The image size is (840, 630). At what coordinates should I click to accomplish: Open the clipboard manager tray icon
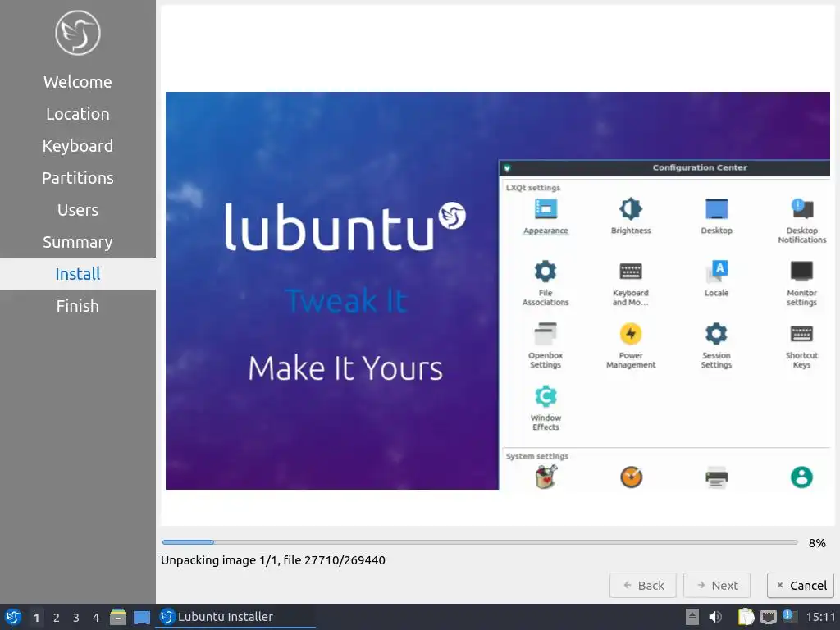click(x=746, y=617)
